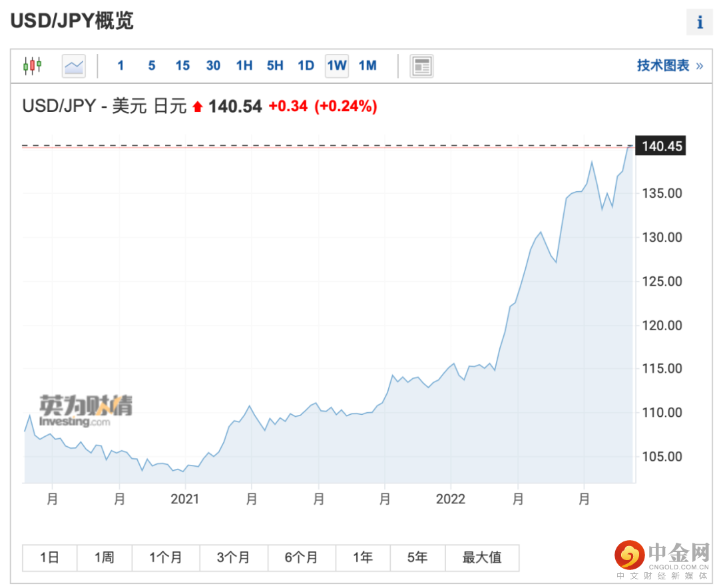
Task: Switch interval to 1D
Action: click(306, 65)
